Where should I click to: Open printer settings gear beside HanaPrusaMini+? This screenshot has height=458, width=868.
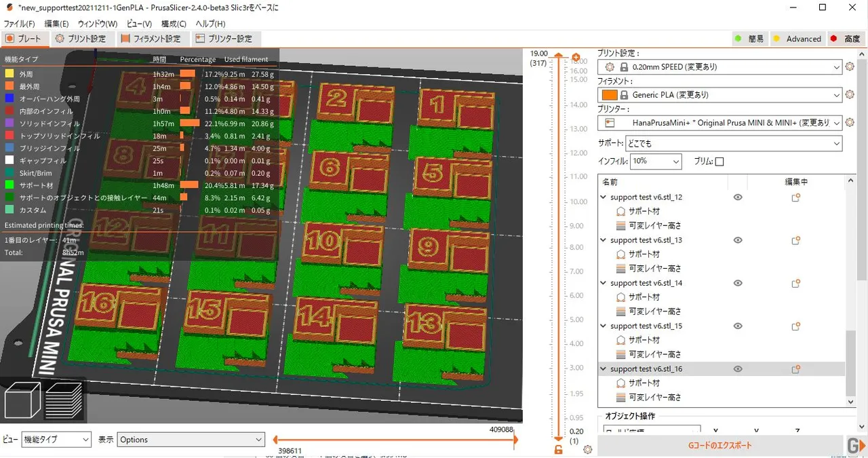pyautogui.click(x=850, y=123)
